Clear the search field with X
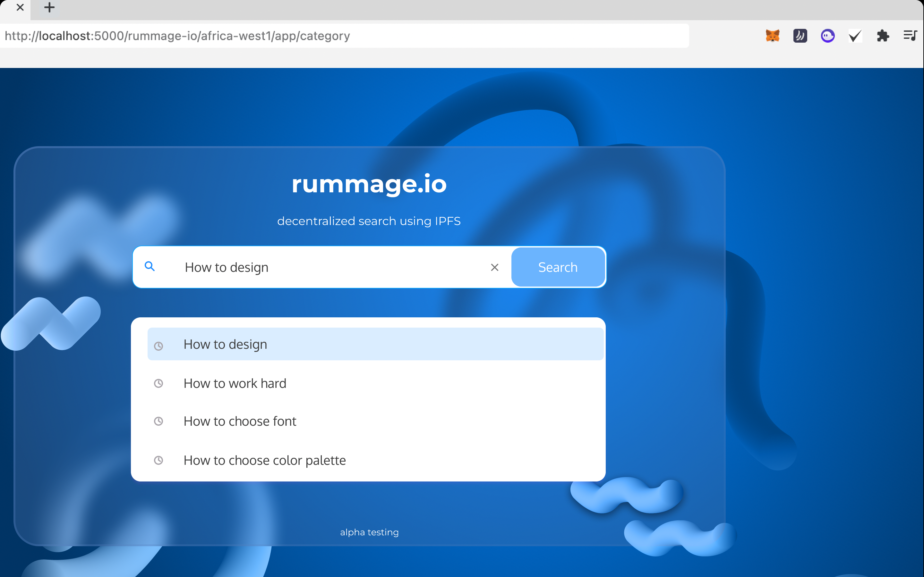 click(x=494, y=268)
